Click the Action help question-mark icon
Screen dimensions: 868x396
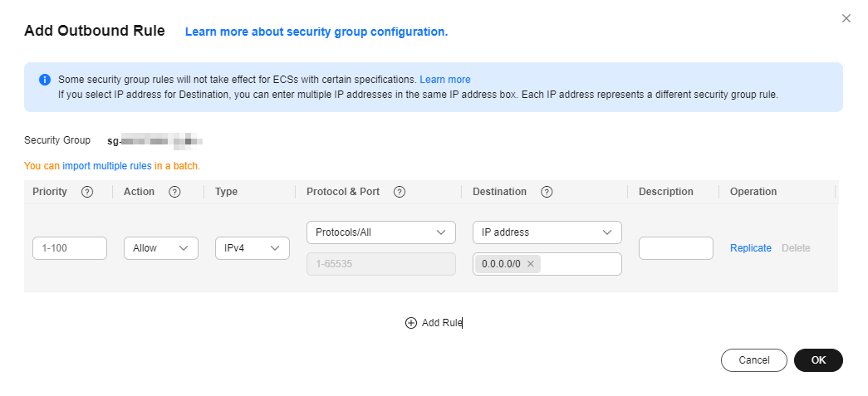(174, 192)
